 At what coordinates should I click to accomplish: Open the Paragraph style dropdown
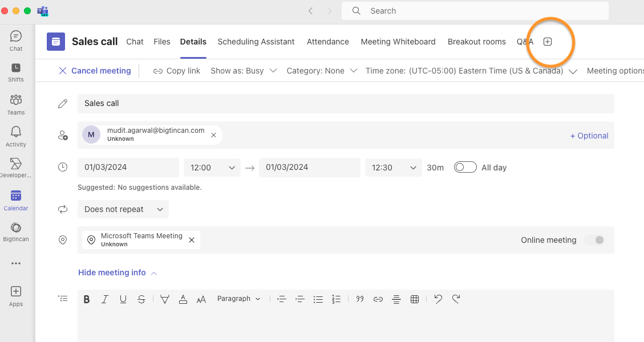click(x=238, y=299)
